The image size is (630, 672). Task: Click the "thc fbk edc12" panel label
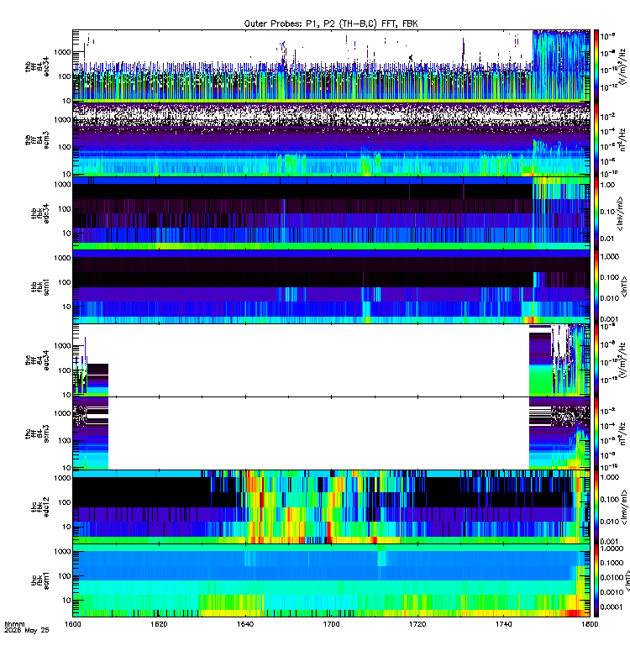tap(40, 507)
